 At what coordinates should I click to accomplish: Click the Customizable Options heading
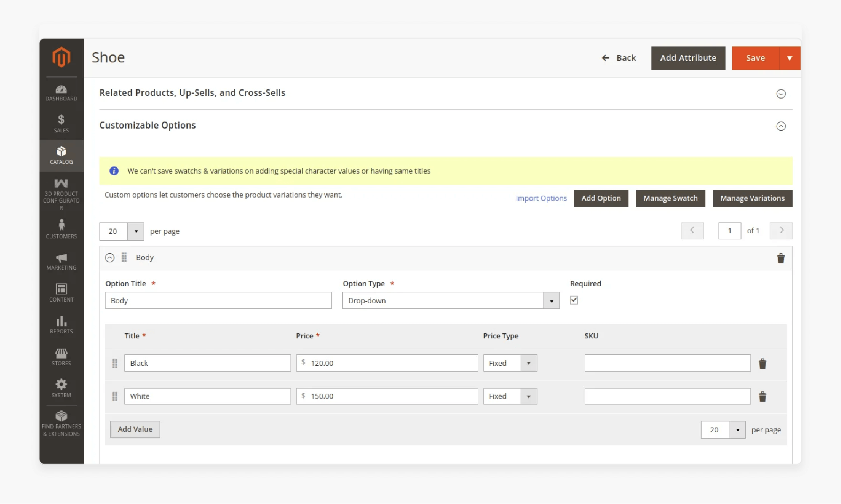147,125
